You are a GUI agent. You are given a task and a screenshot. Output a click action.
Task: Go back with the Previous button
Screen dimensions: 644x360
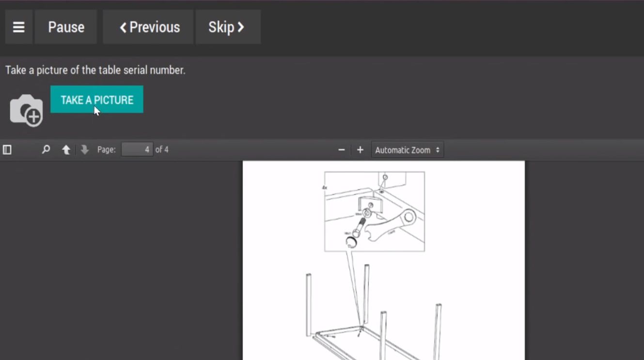click(148, 27)
